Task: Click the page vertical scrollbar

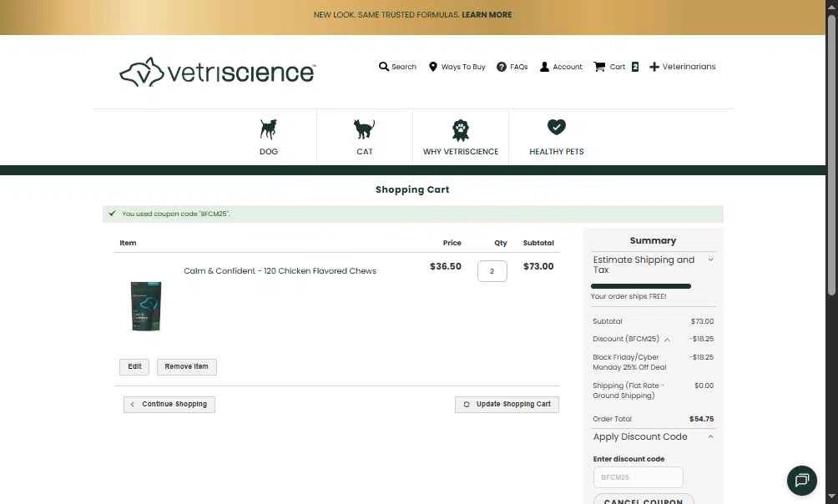Action: coord(831,155)
